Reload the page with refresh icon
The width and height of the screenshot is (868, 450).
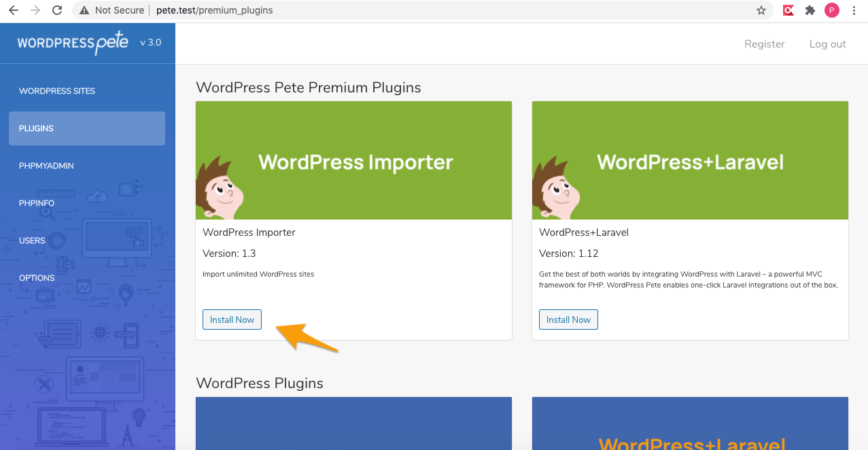57,10
